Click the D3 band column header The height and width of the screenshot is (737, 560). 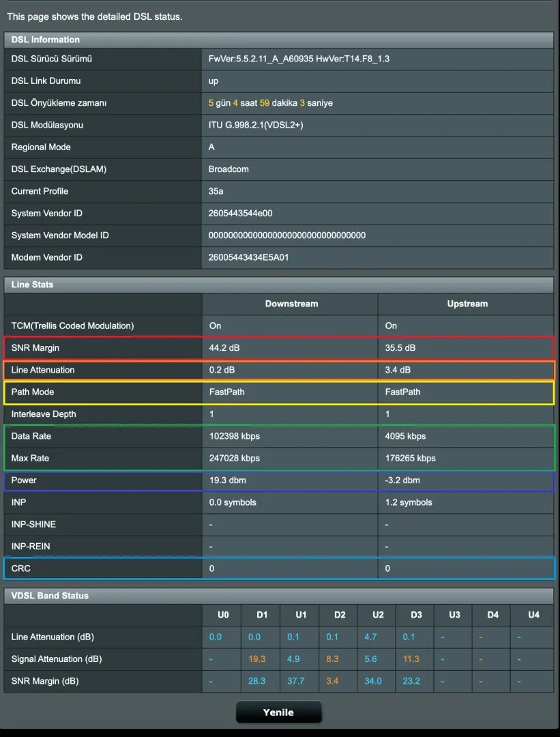click(416, 615)
